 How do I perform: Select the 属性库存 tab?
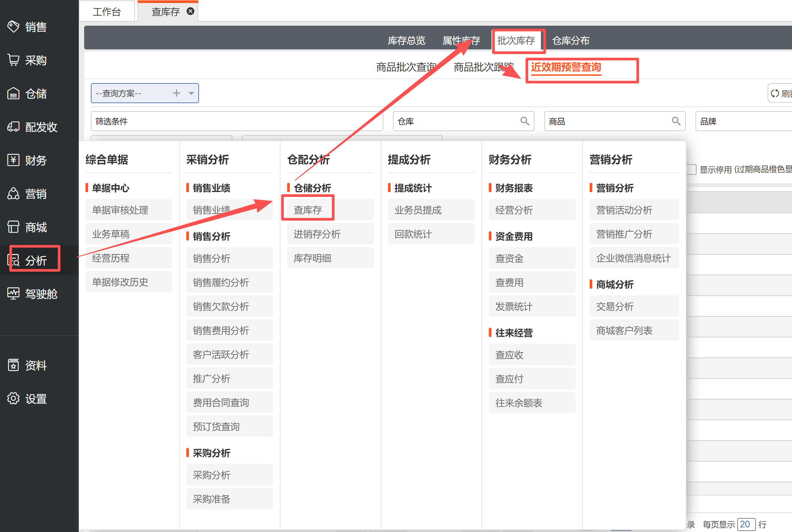[461, 41]
